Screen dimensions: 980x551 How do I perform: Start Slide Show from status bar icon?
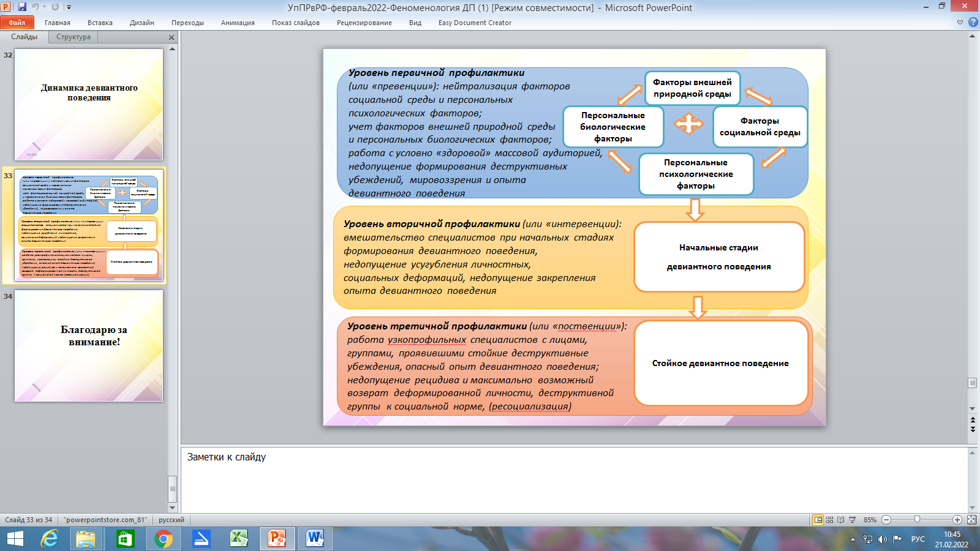pyautogui.click(x=852, y=520)
